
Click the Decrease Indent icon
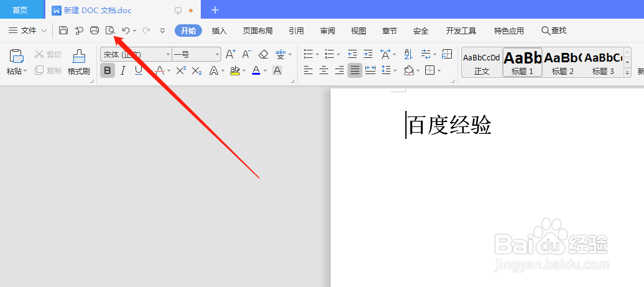tap(352, 54)
